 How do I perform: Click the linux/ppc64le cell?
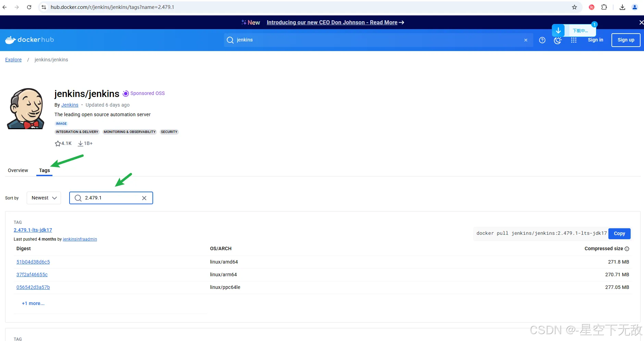click(225, 287)
